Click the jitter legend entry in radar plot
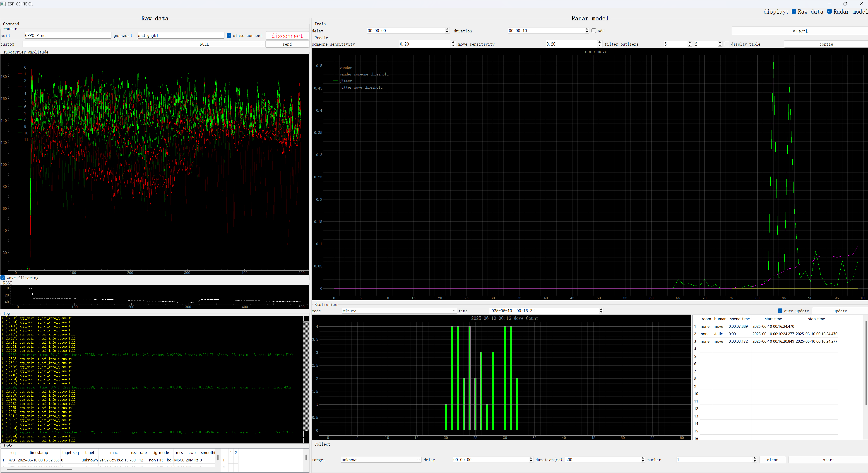This screenshot has width=868, height=473. (345, 81)
